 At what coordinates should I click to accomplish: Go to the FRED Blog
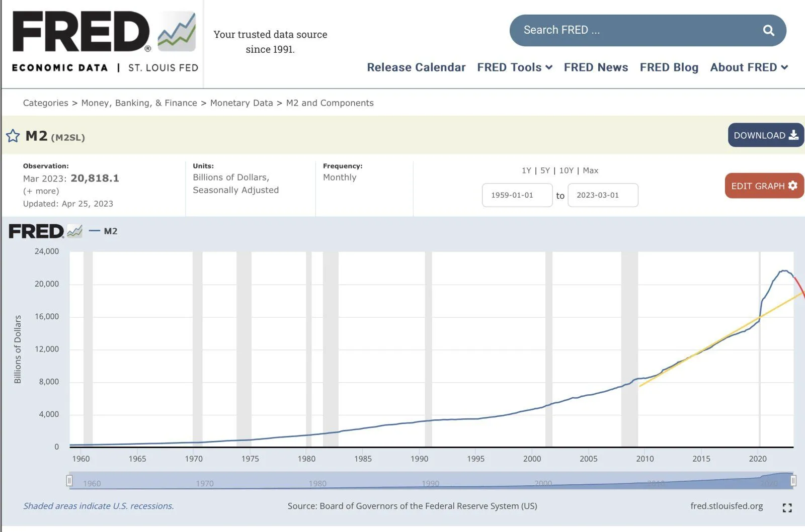point(669,67)
